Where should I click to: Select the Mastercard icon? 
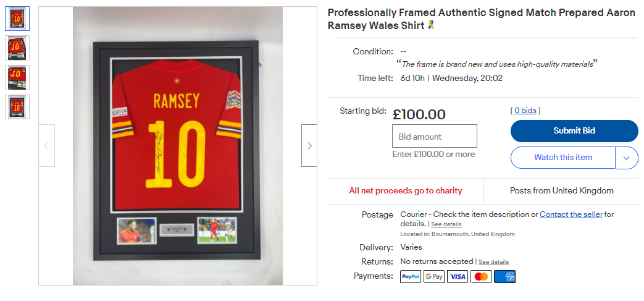[x=481, y=277]
